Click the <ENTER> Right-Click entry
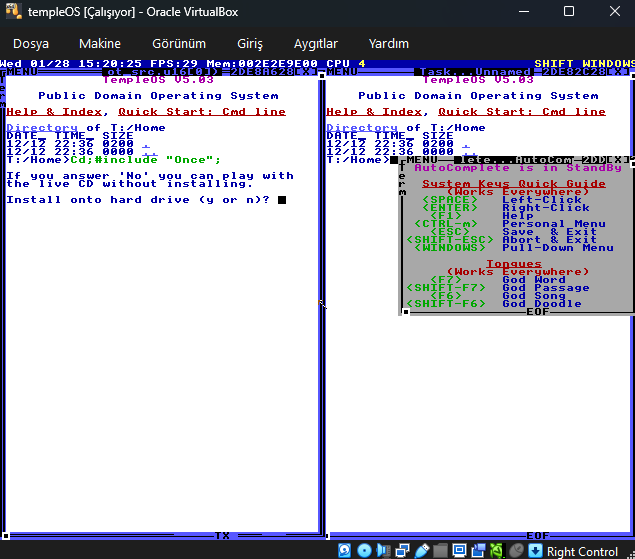 click(x=506, y=208)
